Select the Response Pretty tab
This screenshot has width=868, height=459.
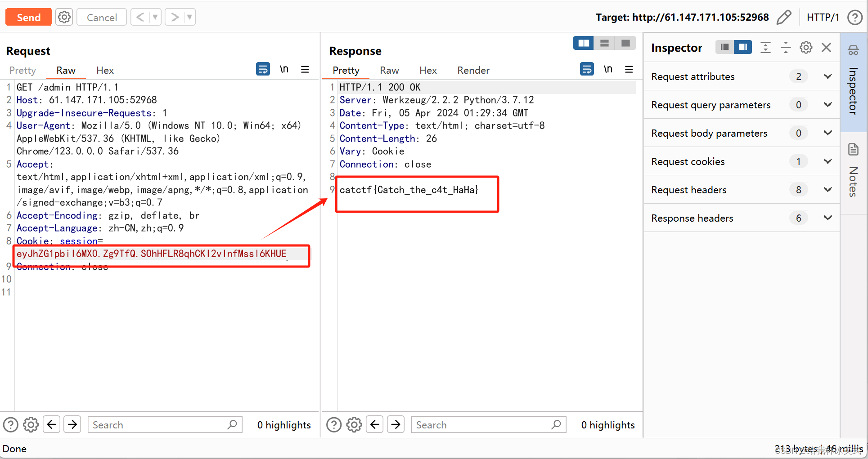coord(346,71)
